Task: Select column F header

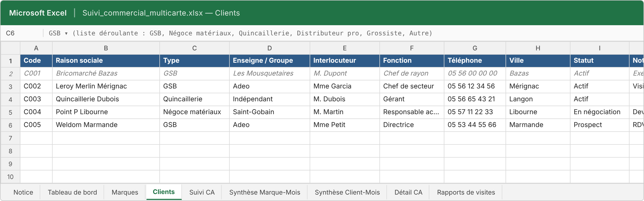Action: [412, 48]
